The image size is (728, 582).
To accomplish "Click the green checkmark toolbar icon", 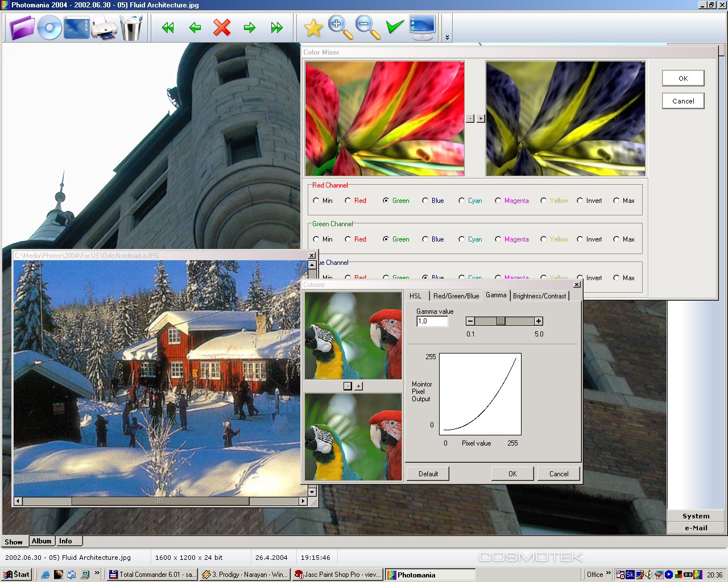I will coord(394,27).
